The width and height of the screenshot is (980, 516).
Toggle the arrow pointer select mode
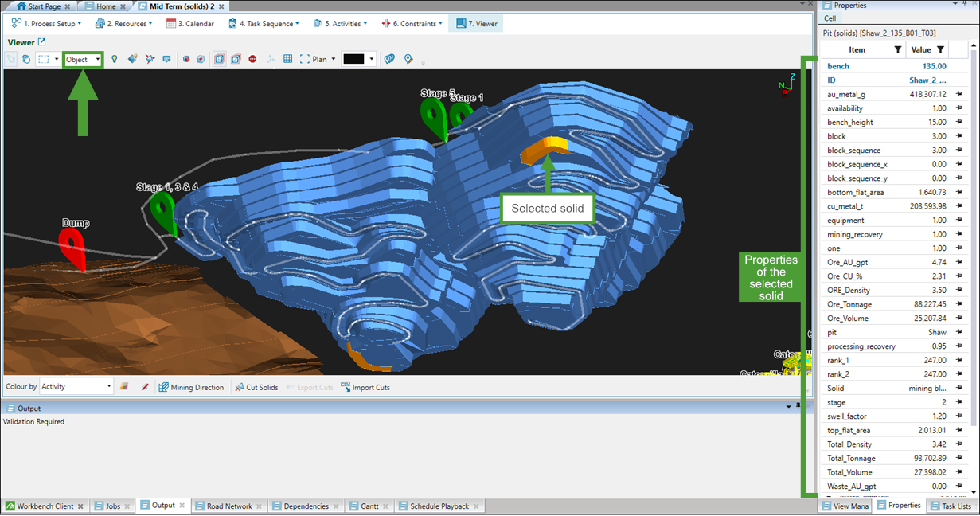click(11, 59)
